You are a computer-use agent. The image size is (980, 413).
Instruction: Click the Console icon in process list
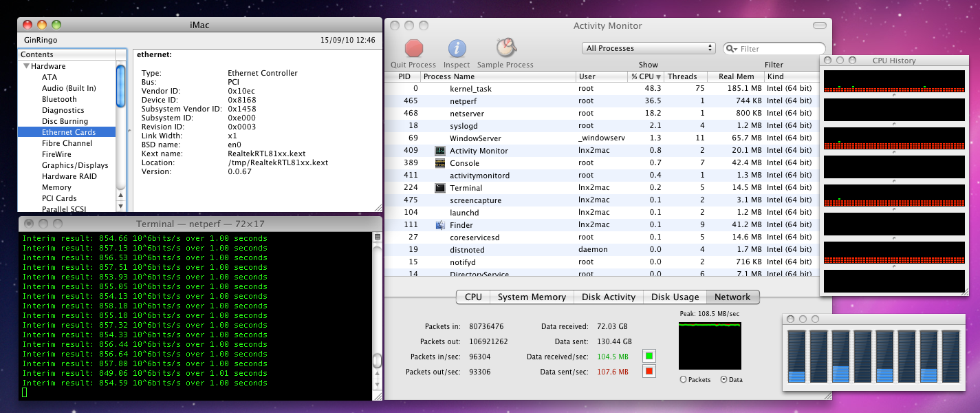(440, 163)
